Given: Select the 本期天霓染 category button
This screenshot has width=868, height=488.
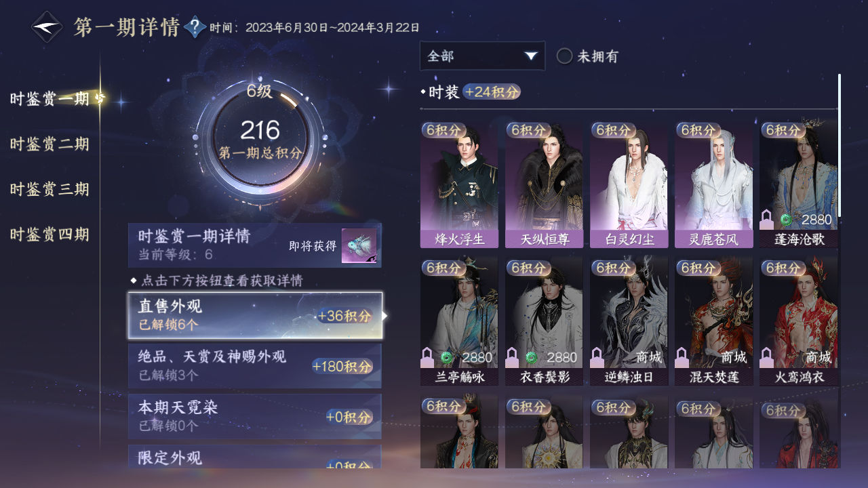Looking at the screenshot, I should (255, 417).
